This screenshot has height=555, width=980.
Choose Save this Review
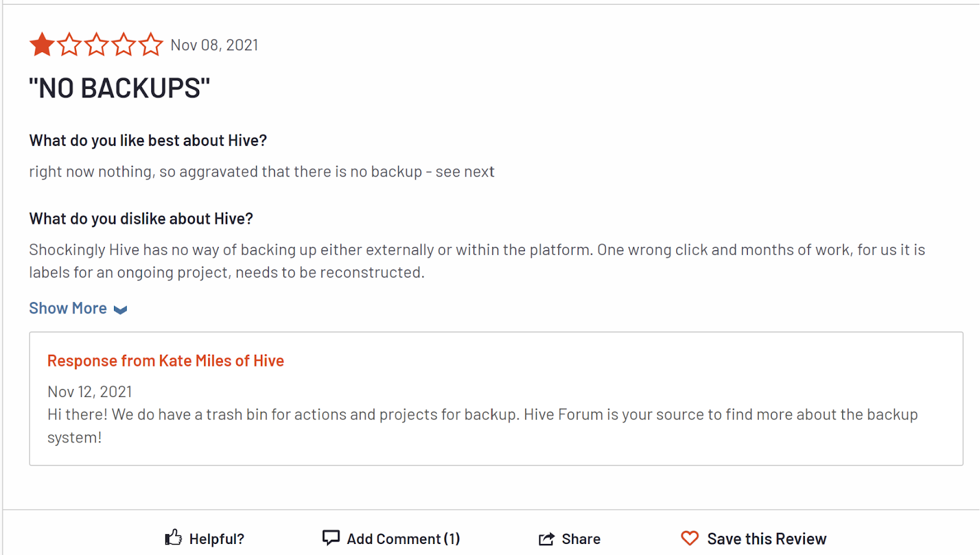pos(766,539)
